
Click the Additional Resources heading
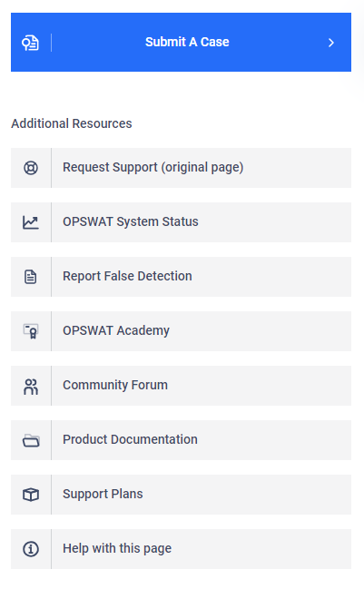tap(72, 123)
